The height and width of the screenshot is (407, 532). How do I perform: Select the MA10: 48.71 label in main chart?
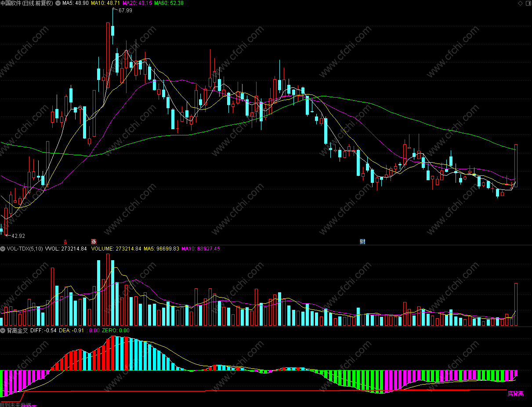(105, 3)
